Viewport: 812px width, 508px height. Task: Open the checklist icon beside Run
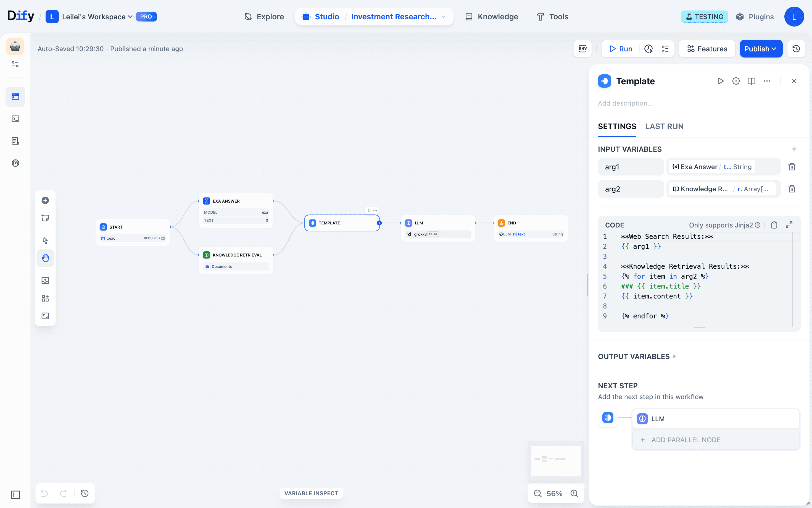(x=665, y=49)
